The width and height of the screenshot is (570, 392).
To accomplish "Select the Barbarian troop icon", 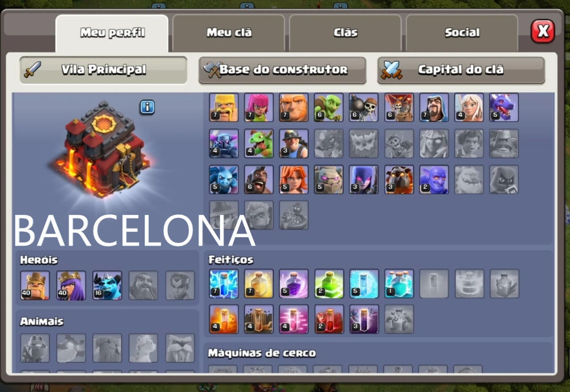I will pyautogui.click(x=224, y=107).
